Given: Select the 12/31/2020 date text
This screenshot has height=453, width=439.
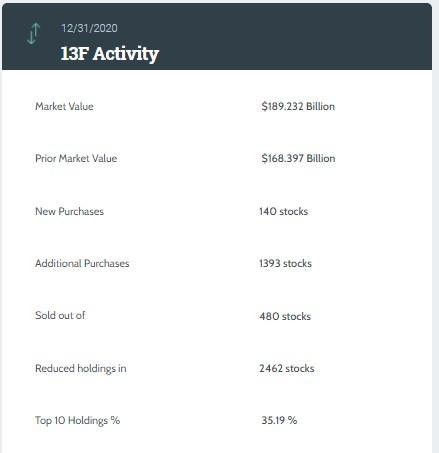Looking at the screenshot, I should click(89, 28).
